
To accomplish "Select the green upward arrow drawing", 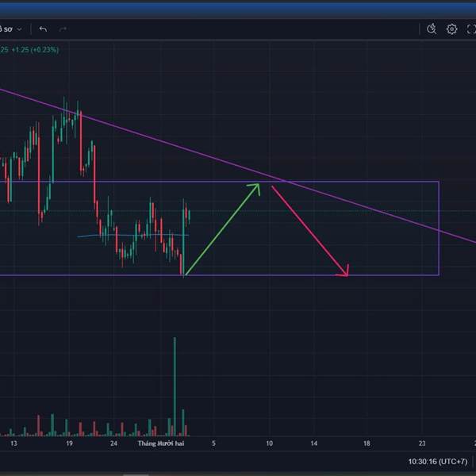I will [222, 229].
